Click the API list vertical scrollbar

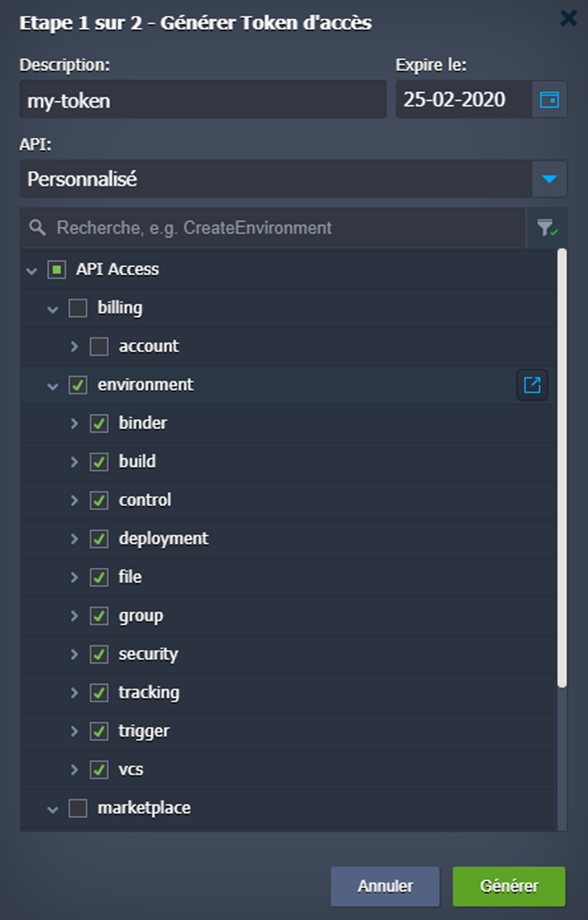562,468
